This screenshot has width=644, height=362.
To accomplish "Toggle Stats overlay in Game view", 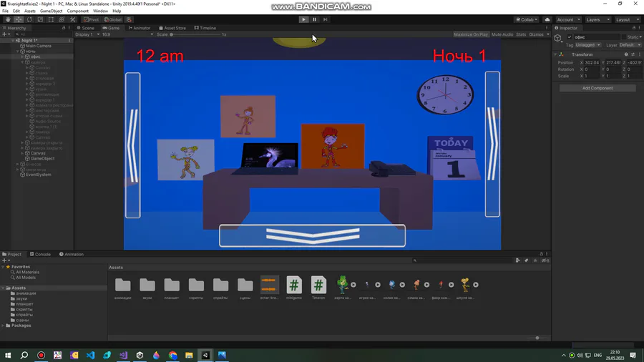I will tap(521, 34).
